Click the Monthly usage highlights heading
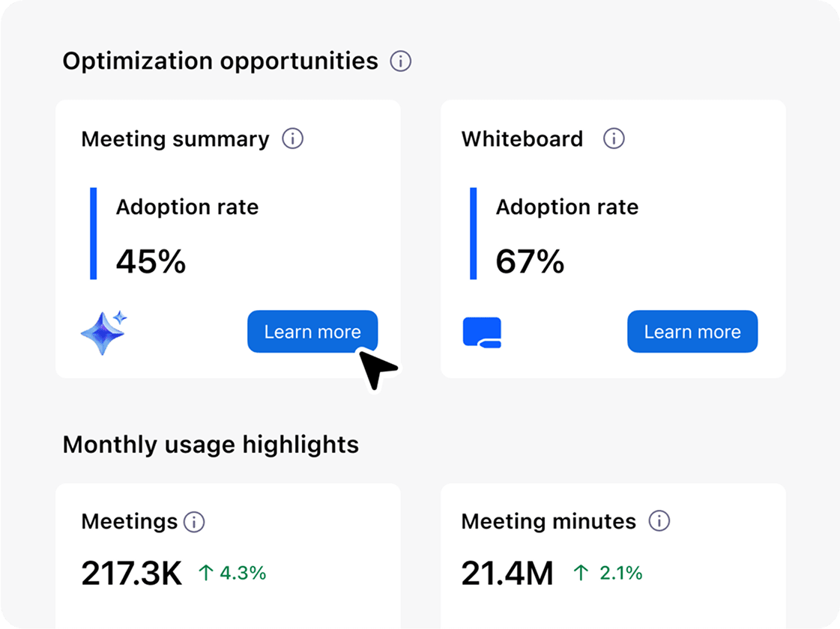The width and height of the screenshot is (840, 629). click(211, 445)
